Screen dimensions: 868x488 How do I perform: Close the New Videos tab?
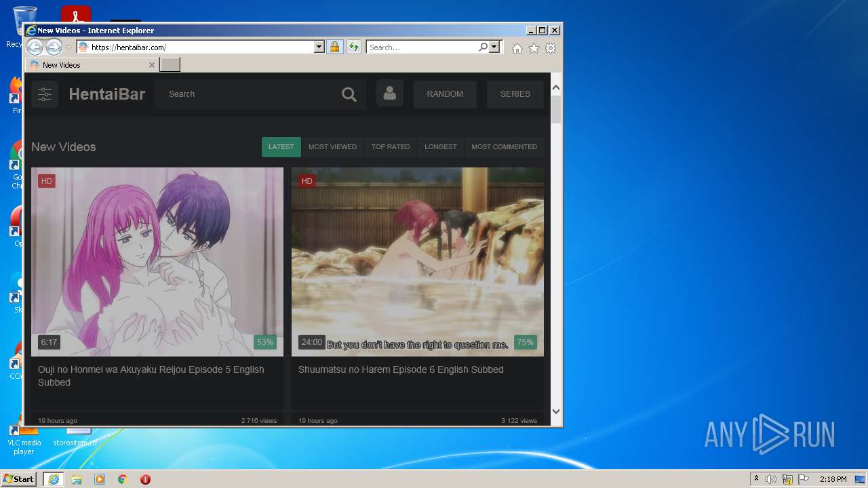(x=152, y=65)
